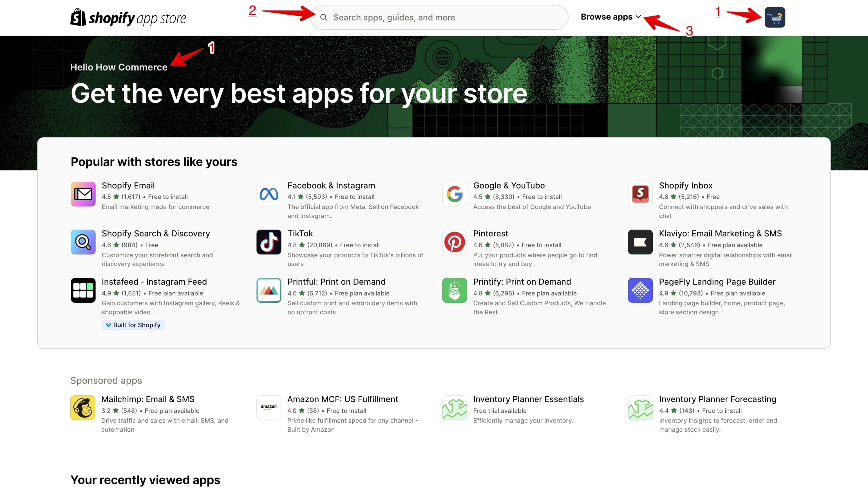This screenshot has width=868, height=496.
Task: Open Amazon MCF: US Fulfillment link
Action: point(342,399)
